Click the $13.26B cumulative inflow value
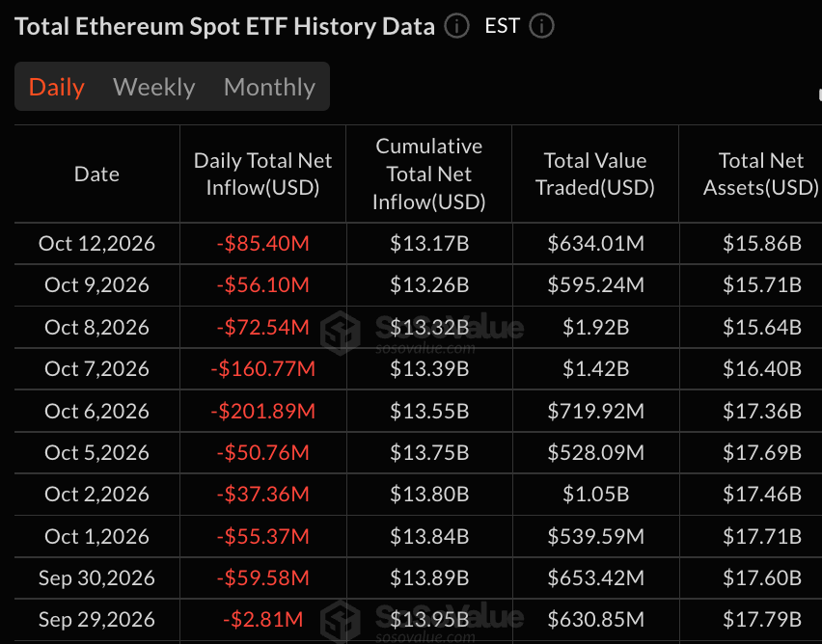 point(428,285)
